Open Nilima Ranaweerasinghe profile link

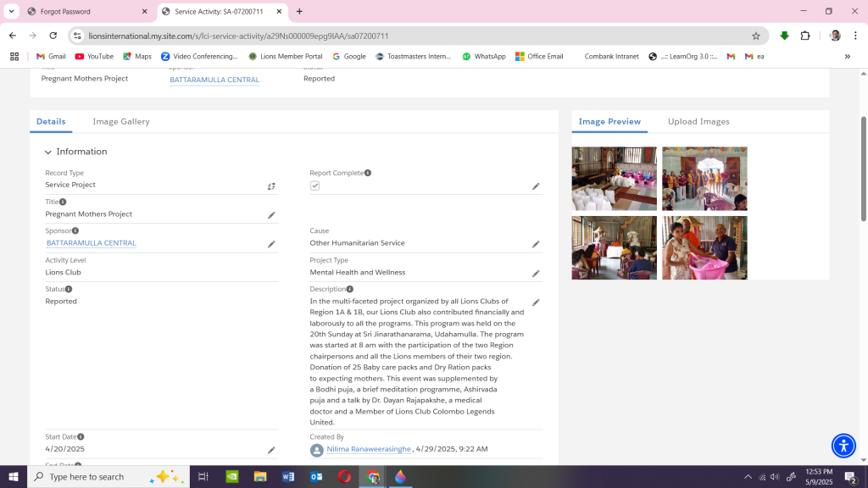369,449
